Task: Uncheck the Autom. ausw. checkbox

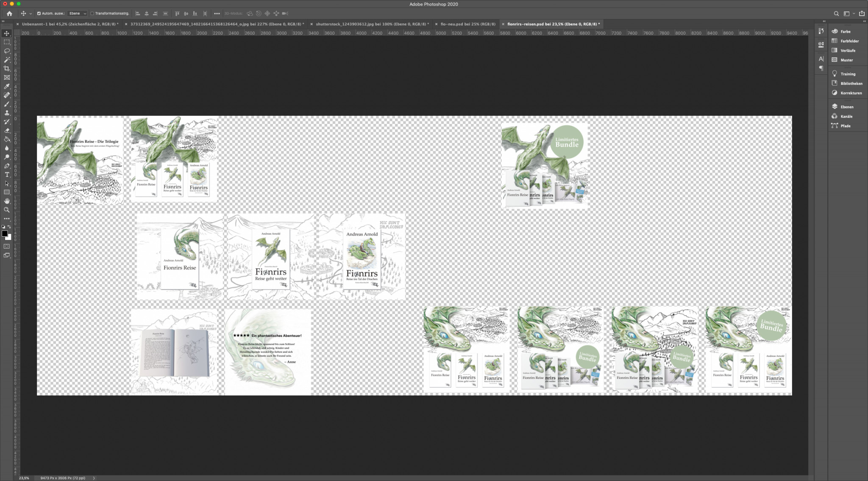Action: pyautogui.click(x=39, y=14)
